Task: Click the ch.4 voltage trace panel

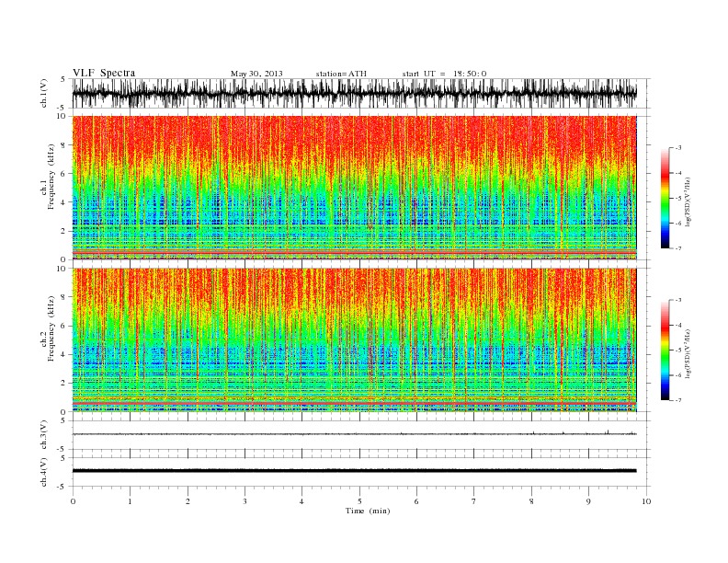Action: point(361,472)
